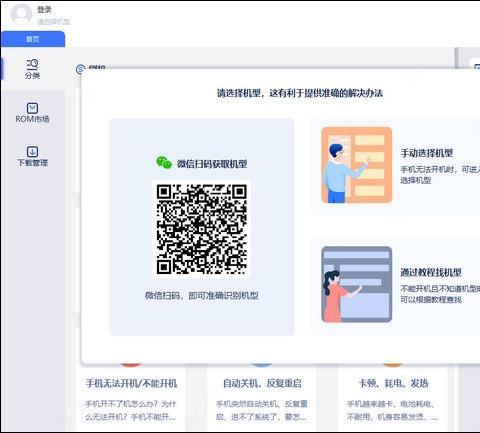Switch to the 首页 tab

[33, 39]
